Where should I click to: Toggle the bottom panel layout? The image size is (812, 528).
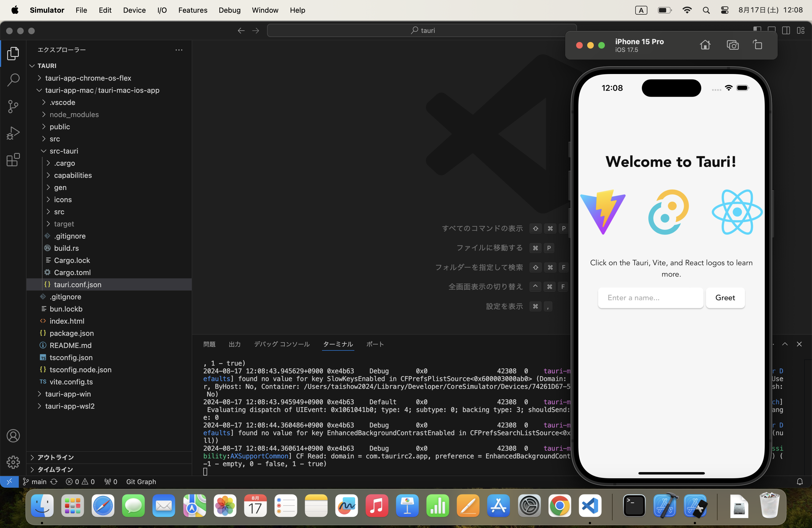pyautogui.click(x=772, y=30)
